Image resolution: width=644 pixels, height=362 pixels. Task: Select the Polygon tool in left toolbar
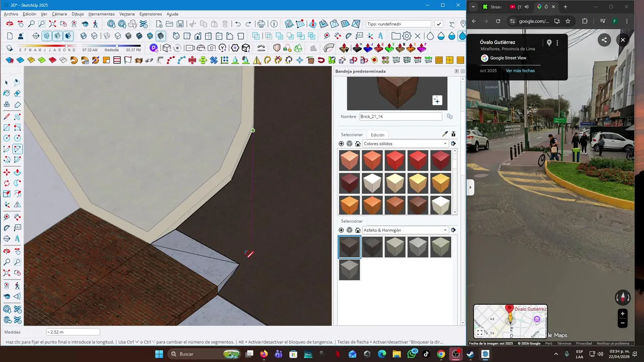point(18,138)
